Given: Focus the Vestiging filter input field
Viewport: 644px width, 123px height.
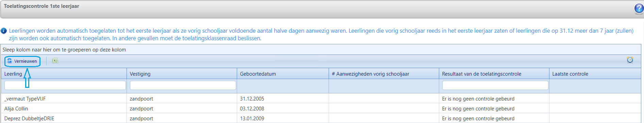Looking at the screenshot, I should coord(183,85).
